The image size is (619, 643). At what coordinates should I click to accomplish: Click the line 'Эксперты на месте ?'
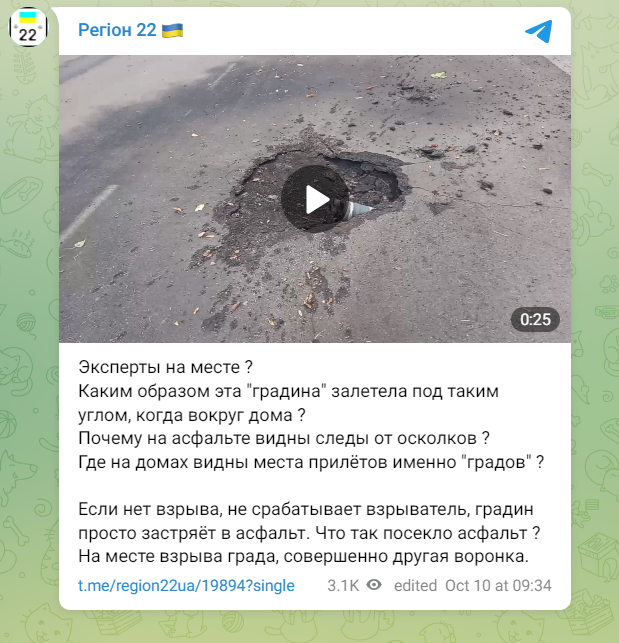point(165,367)
